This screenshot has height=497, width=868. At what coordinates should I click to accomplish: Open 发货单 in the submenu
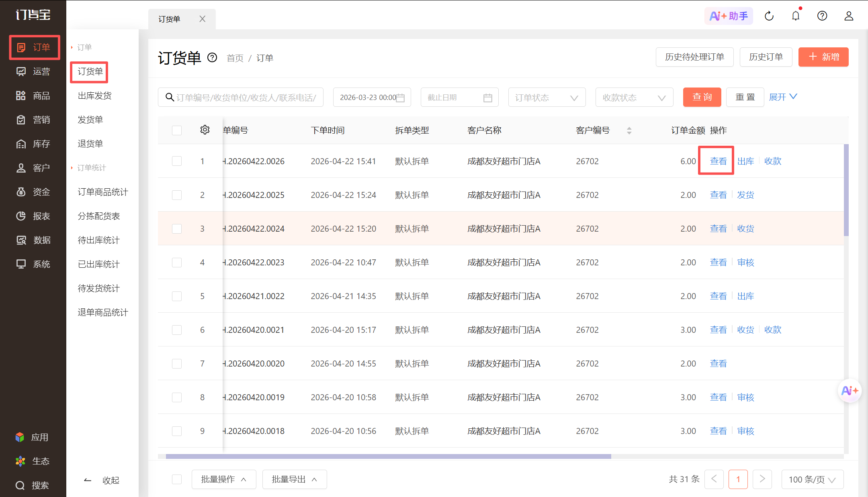tap(90, 120)
